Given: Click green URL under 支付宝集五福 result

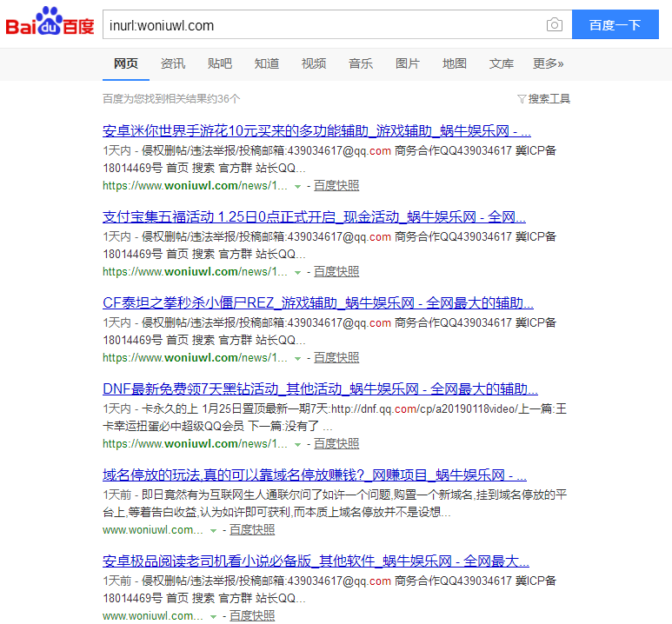Looking at the screenshot, I should [x=195, y=272].
